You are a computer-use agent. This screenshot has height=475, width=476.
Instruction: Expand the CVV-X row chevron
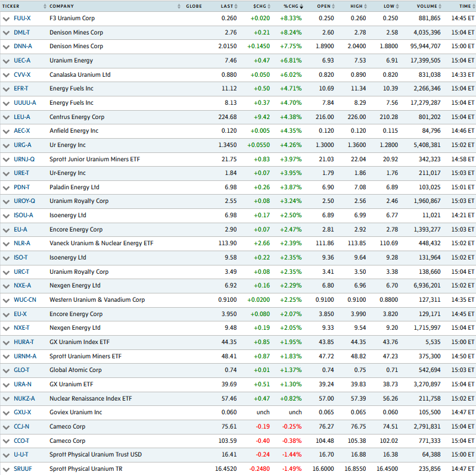[6, 75]
